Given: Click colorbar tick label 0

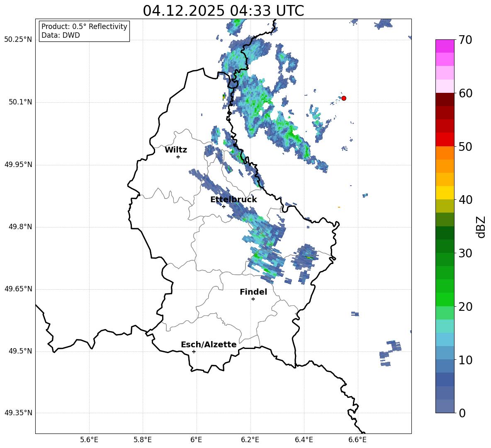Looking at the screenshot, I should (462, 413).
